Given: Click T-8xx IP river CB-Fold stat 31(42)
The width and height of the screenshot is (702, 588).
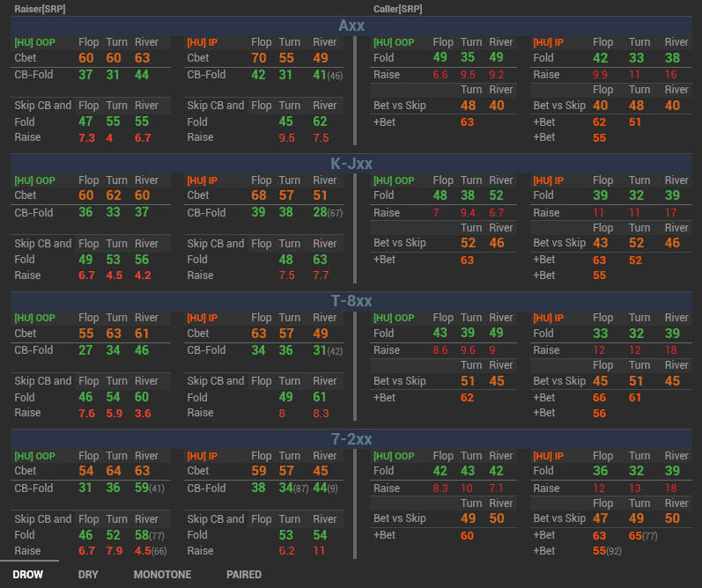Looking at the screenshot, I should click(328, 350).
